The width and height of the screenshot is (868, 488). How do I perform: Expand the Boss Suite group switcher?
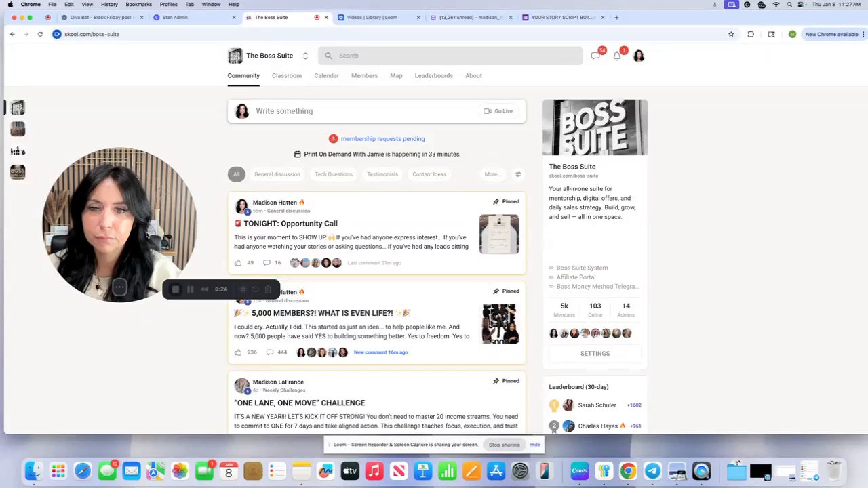[x=305, y=56]
